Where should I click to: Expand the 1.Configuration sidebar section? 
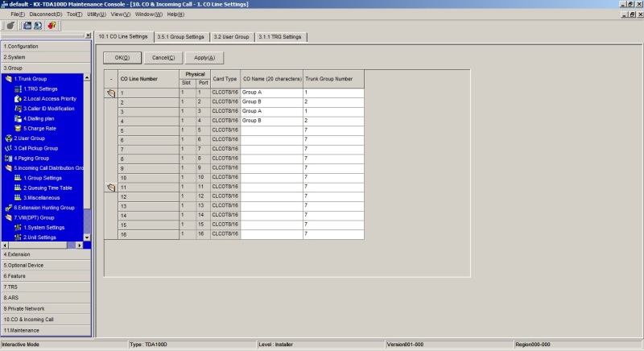coord(46,47)
